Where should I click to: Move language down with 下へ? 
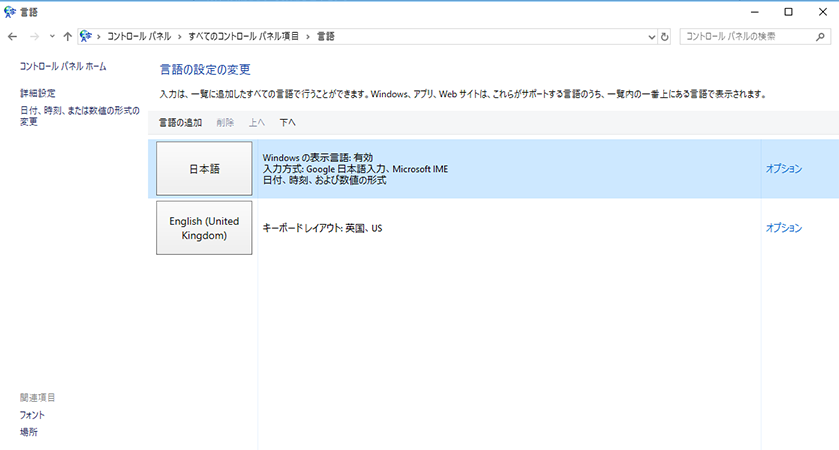click(x=287, y=123)
